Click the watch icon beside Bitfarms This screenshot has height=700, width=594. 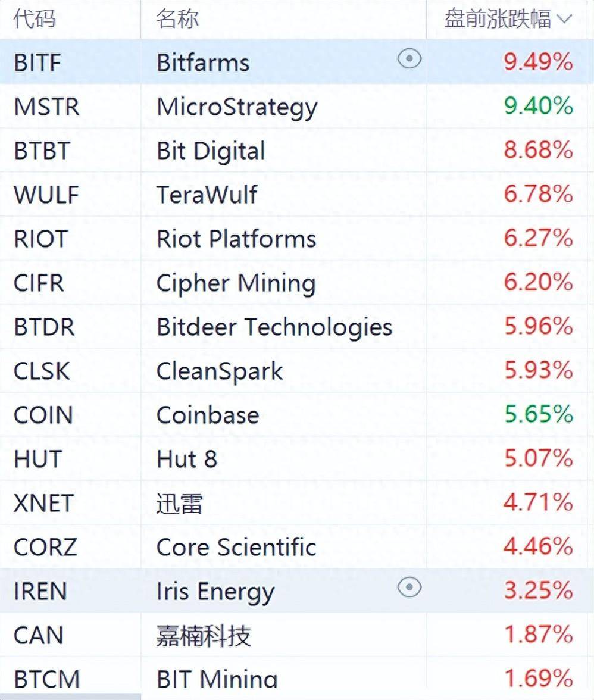click(x=409, y=59)
